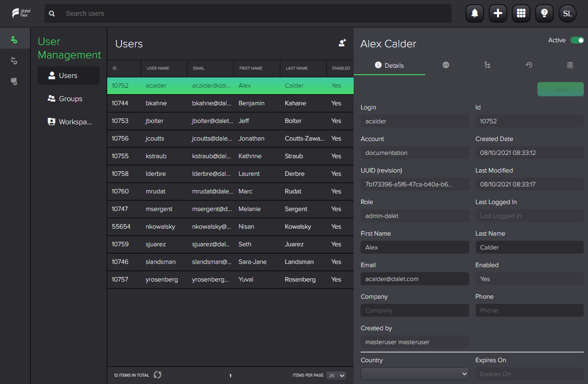This screenshot has height=384, width=588.
Task: Click the Save button
Action: click(560, 89)
